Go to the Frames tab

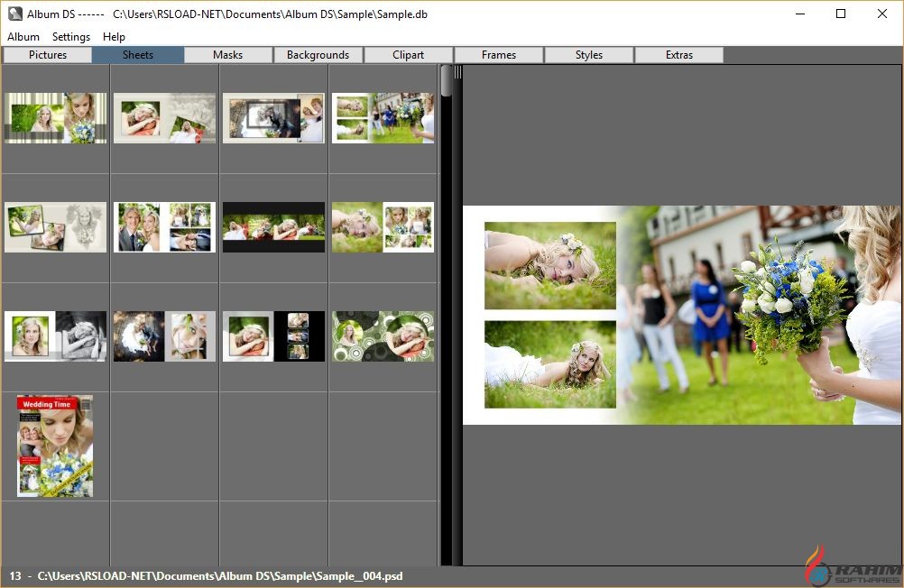coord(499,55)
